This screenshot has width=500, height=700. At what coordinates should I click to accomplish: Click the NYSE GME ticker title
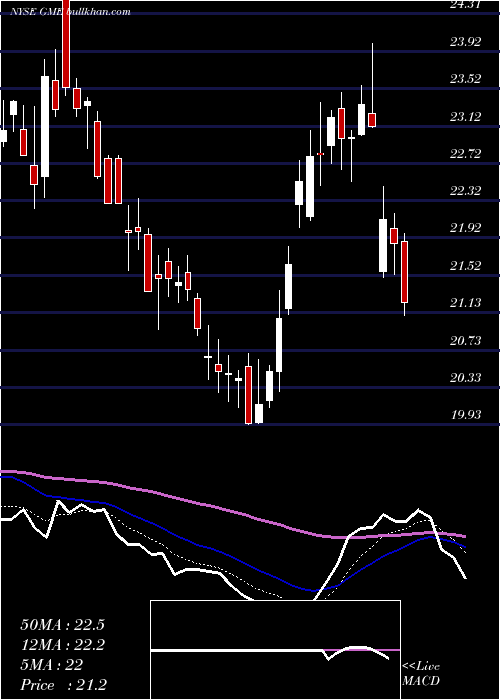pyautogui.click(x=38, y=12)
